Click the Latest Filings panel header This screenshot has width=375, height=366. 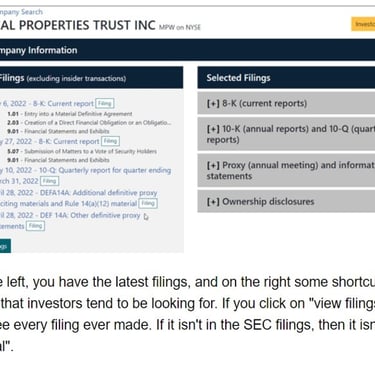tap(91, 78)
